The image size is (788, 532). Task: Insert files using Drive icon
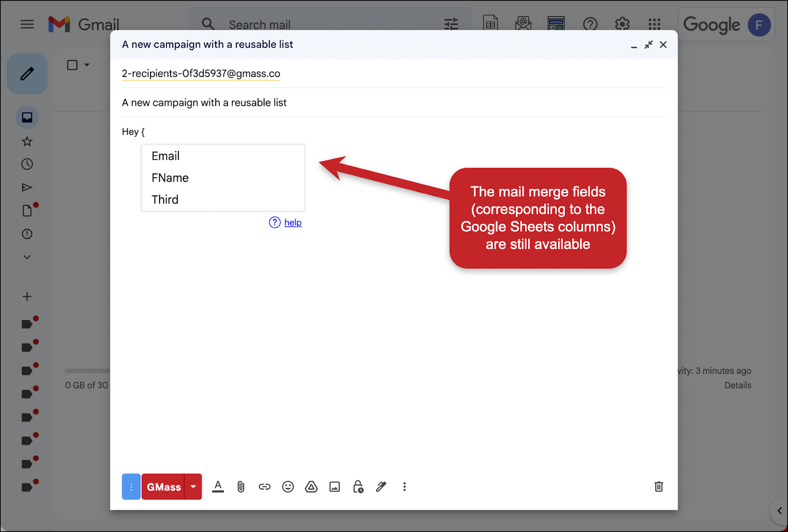point(311,487)
